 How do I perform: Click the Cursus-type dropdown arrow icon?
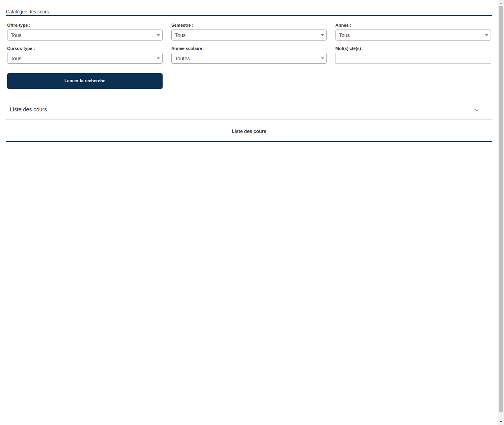click(x=158, y=58)
